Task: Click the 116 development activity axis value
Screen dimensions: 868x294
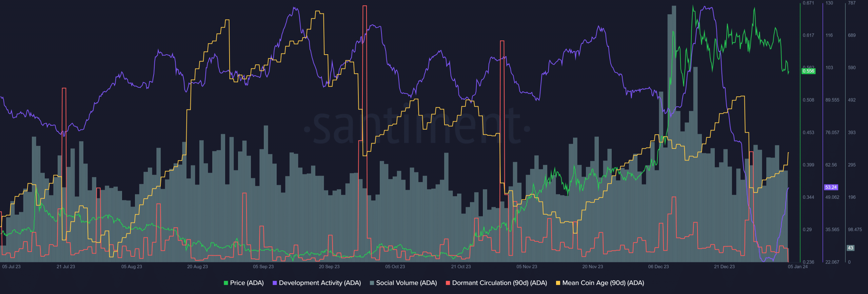Action: coord(829,35)
